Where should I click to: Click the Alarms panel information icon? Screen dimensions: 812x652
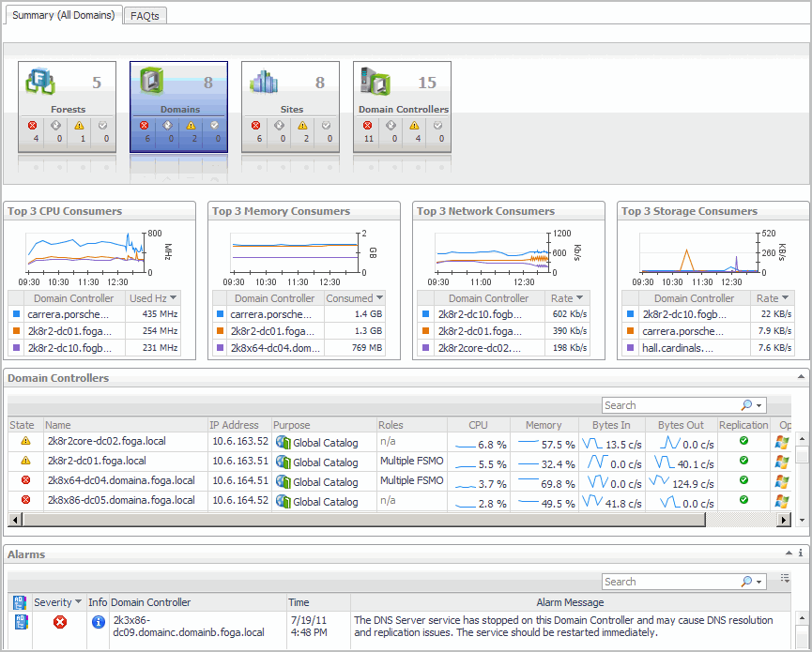[x=800, y=554]
